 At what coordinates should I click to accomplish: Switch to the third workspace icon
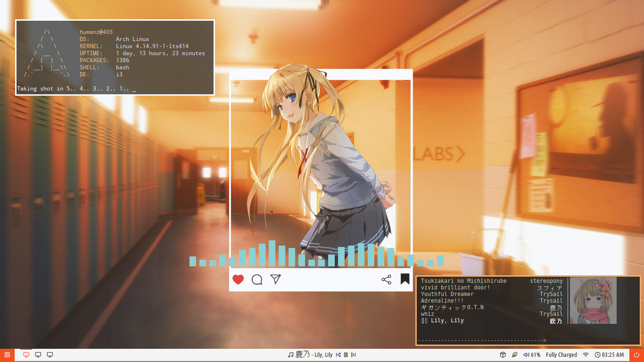[50, 355]
